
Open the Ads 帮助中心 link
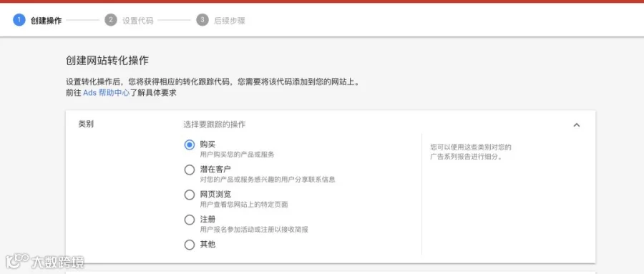pos(107,93)
